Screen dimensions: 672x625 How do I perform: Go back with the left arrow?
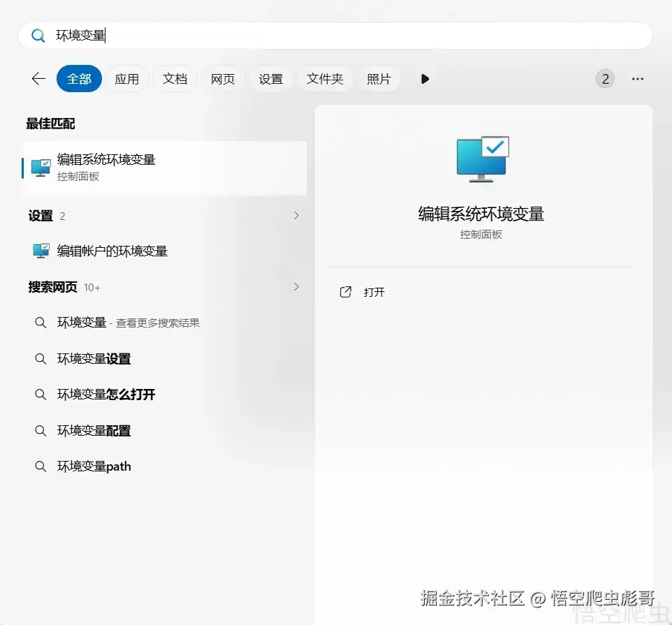click(x=38, y=79)
